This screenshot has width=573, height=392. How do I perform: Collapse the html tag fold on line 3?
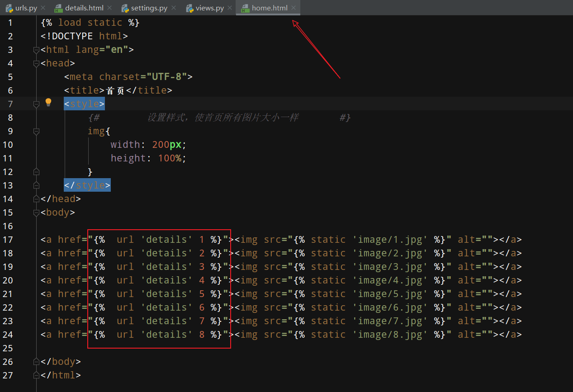[37, 50]
